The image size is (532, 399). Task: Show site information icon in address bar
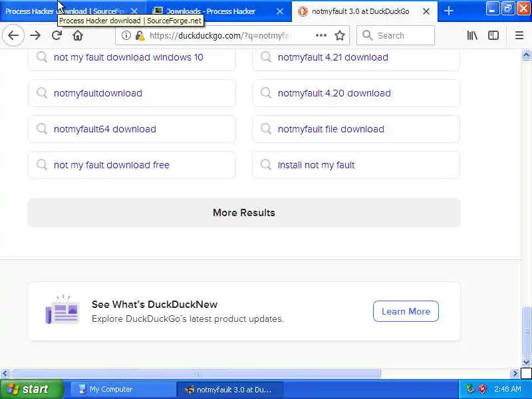(126, 35)
